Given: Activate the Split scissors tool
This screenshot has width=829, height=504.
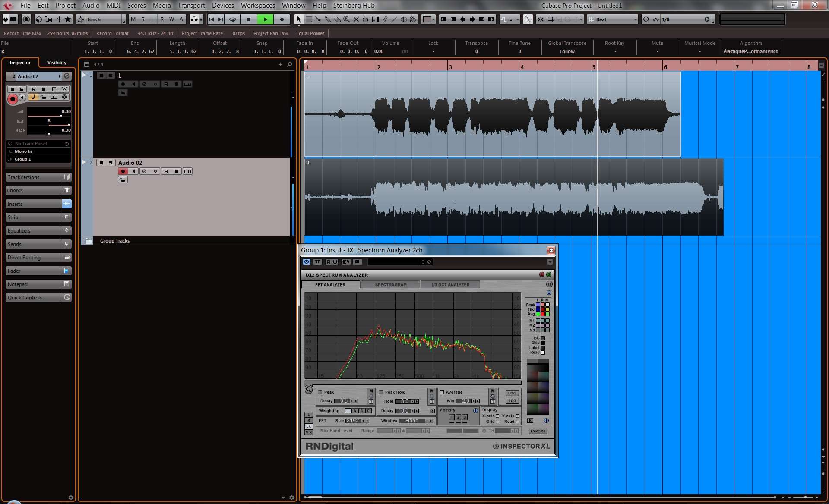Looking at the screenshot, I should point(318,19).
